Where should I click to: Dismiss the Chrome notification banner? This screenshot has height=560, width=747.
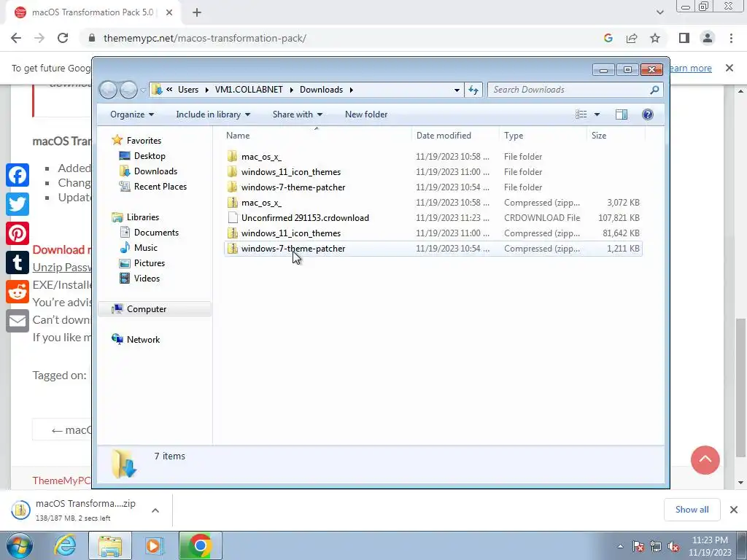[729, 68]
